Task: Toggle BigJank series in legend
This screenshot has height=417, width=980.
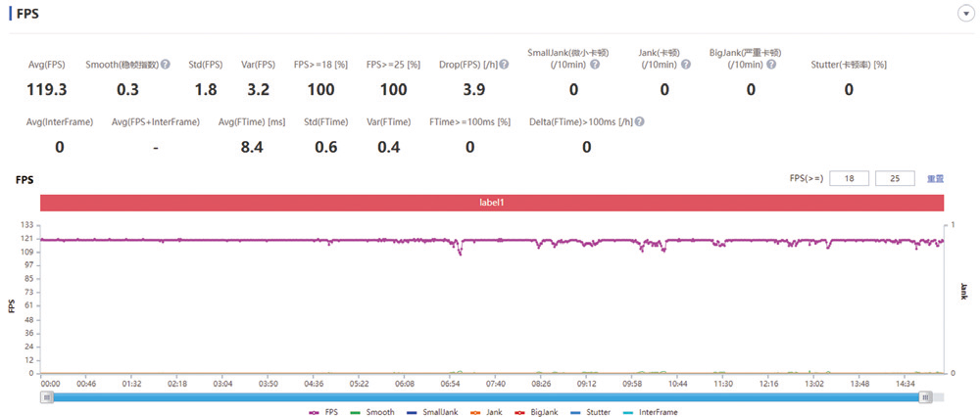Action: [x=536, y=412]
